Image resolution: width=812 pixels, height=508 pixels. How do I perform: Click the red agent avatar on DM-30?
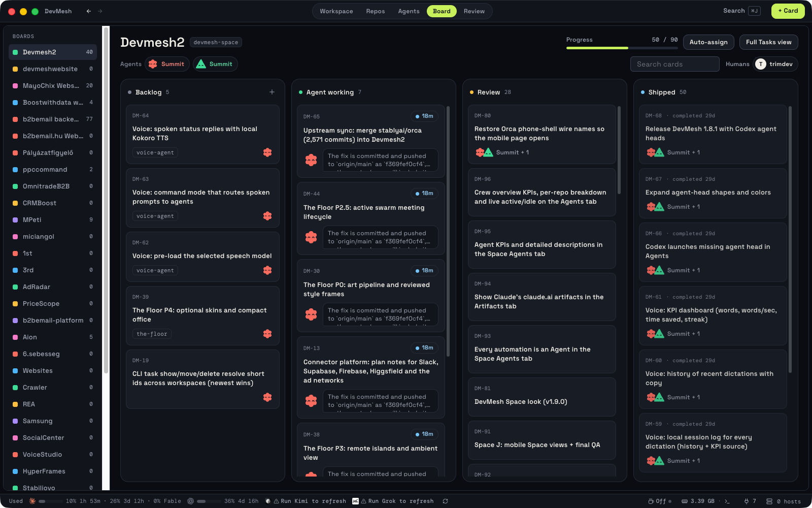[311, 314]
